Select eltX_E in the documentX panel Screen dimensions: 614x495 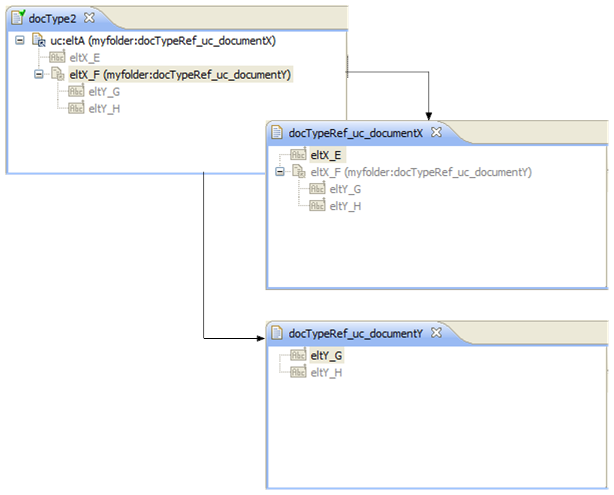326,155
